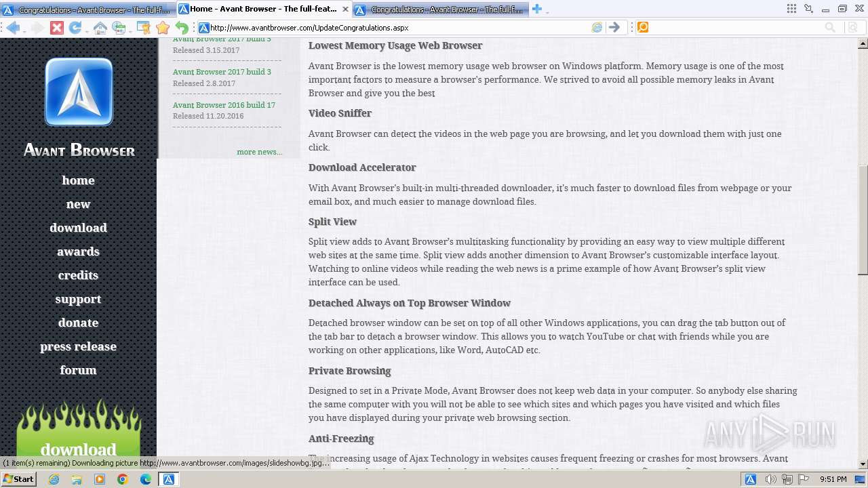Click the address bar URL field
868x488 pixels.
click(399, 28)
